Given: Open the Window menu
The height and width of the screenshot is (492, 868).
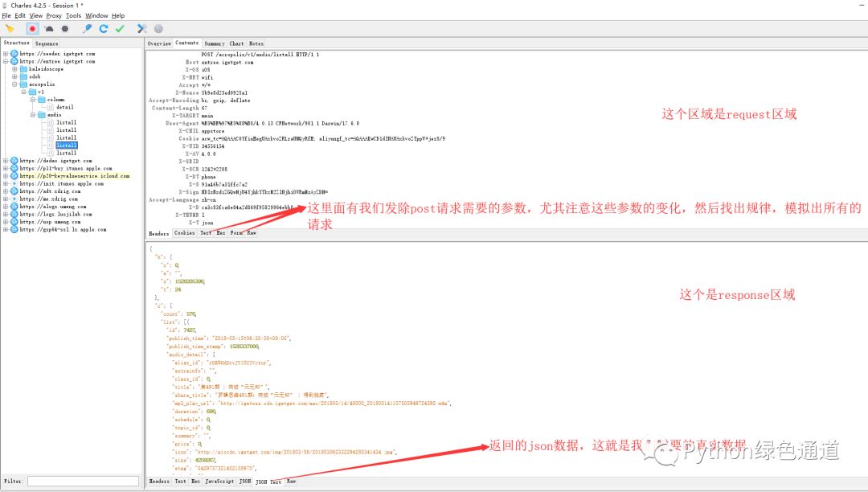Looking at the screenshot, I should 97,16.
